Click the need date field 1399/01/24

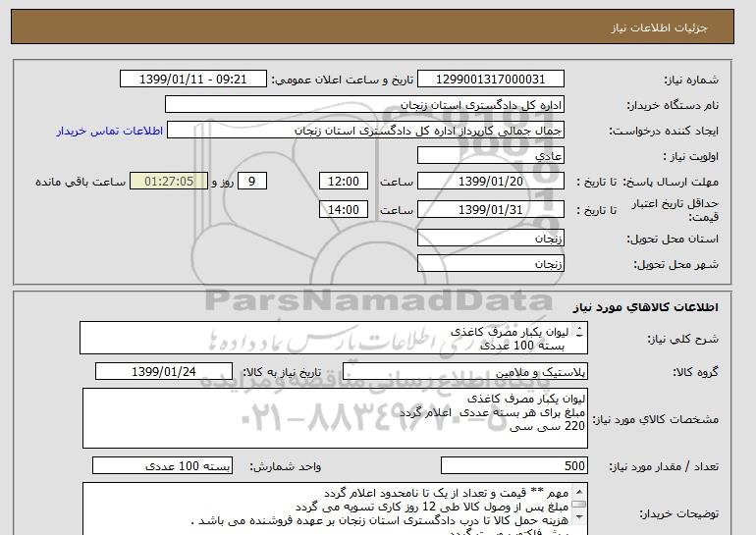163,372
